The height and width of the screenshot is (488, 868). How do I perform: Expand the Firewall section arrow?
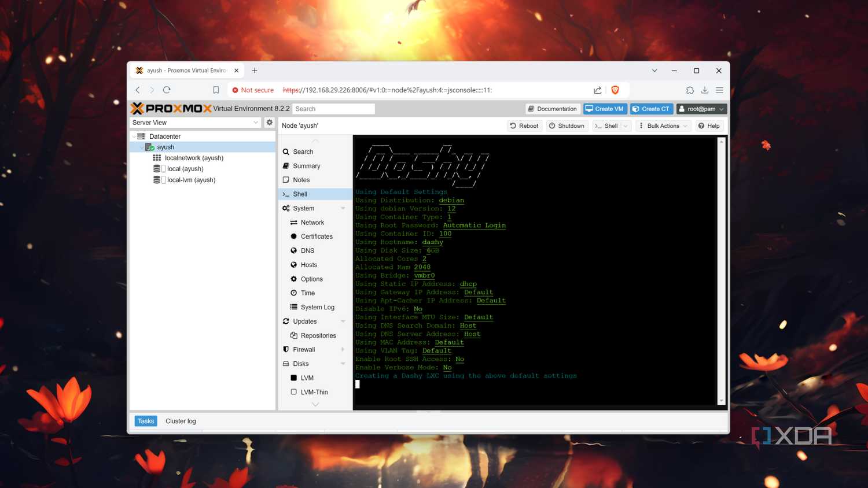(343, 350)
